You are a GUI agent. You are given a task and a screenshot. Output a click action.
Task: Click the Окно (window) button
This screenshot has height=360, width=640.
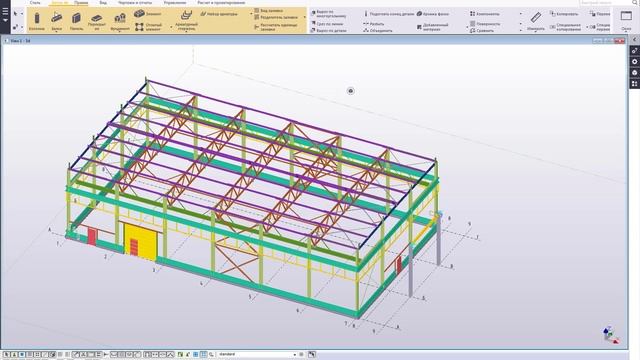(626, 20)
